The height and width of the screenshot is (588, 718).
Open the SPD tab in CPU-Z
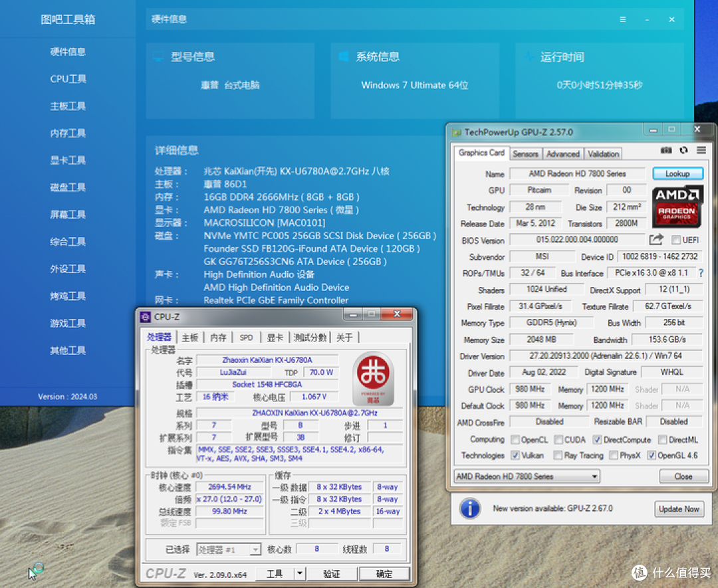[x=247, y=338]
